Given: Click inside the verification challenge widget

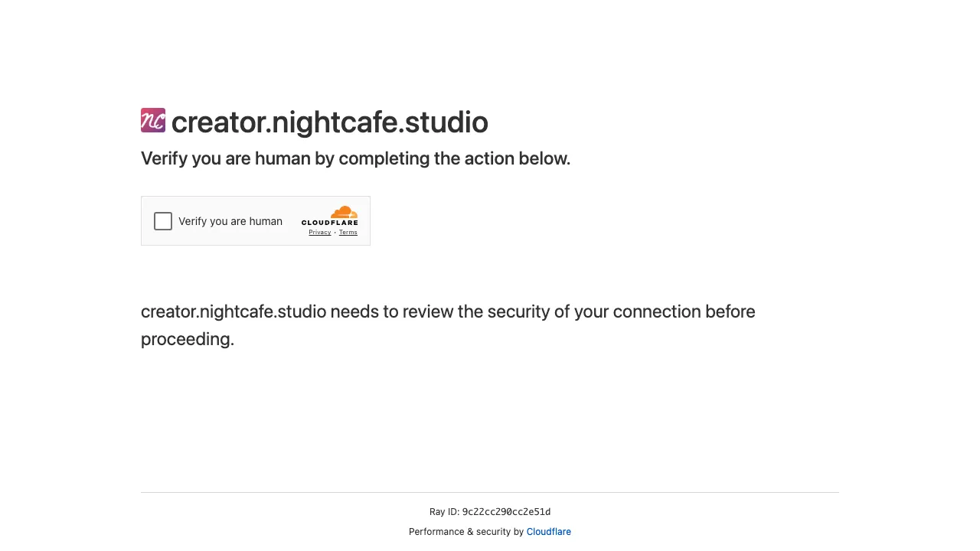Looking at the screenshot, I should (x=256, y=220).
